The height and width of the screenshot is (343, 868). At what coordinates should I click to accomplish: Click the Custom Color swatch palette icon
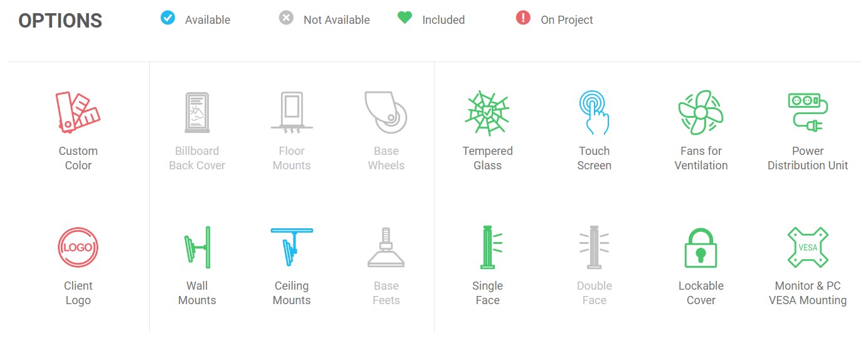[x=78, y=112]
